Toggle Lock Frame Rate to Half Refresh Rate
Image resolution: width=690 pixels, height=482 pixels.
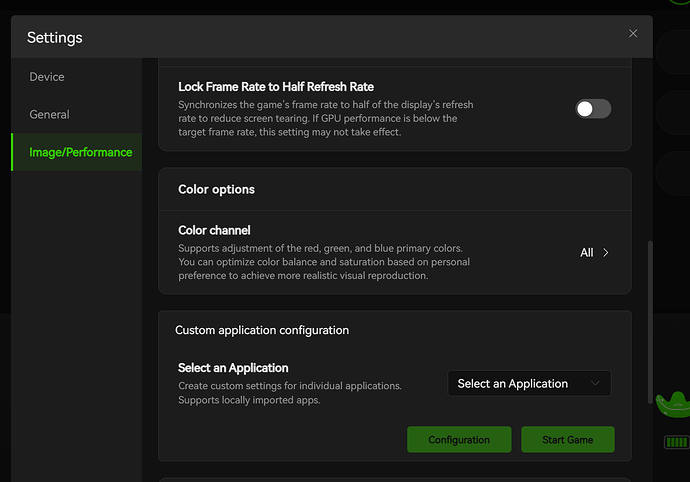[593, 109]
